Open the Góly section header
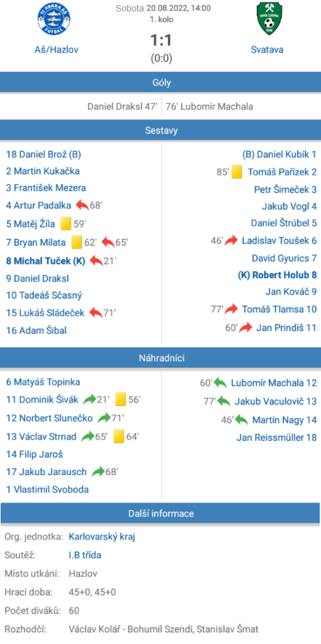The height and width of the screenshot is (644, 321). [x=160, y=83]
